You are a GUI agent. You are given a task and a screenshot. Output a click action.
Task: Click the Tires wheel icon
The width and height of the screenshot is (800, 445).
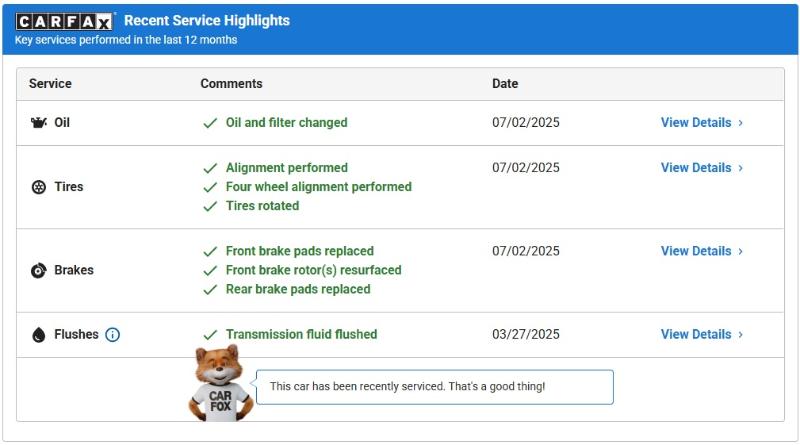point(39,187)
